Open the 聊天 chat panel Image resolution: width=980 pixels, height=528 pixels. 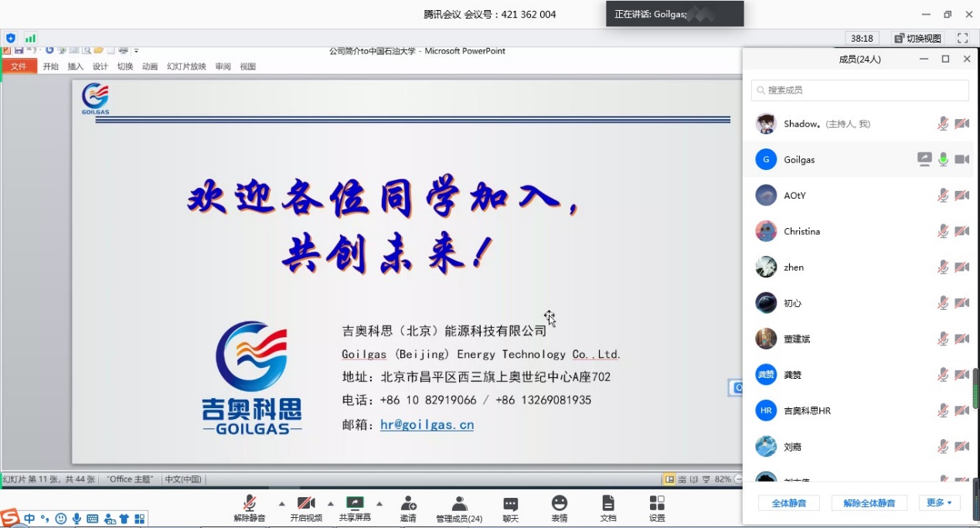[x=510, y=504]
